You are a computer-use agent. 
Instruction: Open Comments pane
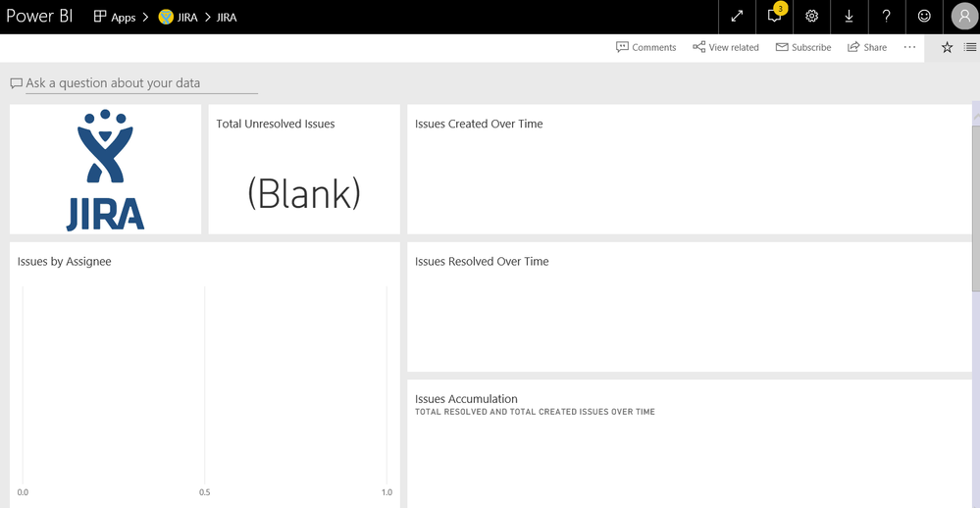(x=646, y=47)
